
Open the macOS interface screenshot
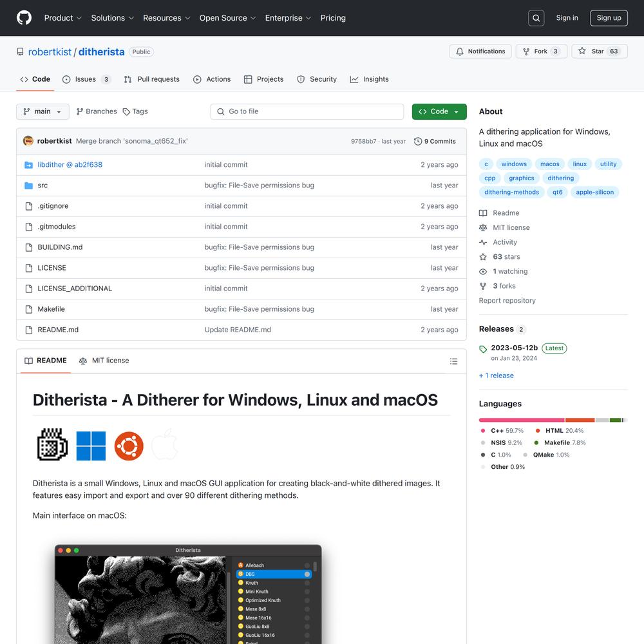point(188,594)
